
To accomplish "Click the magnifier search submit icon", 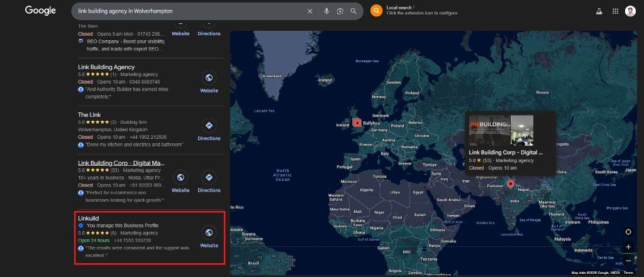I will pos(353,11).
